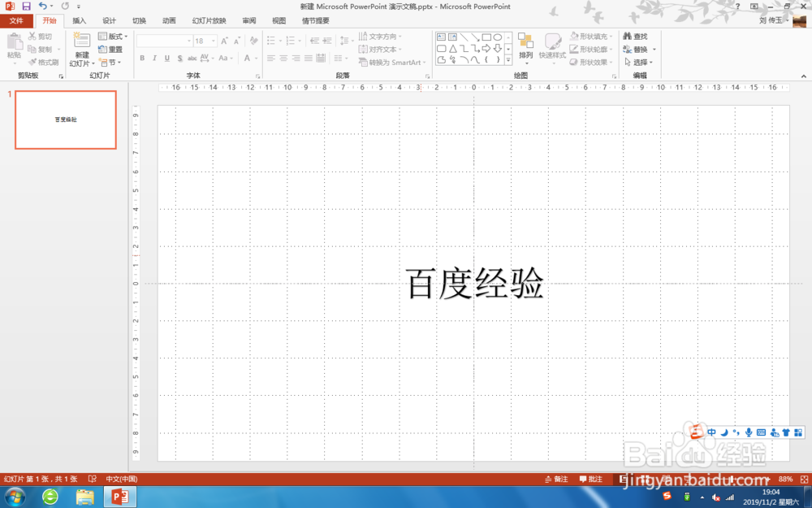The width and height of the screenshot is (812, 508).
Task: Click the decrease font size icon
Action: 236,41
